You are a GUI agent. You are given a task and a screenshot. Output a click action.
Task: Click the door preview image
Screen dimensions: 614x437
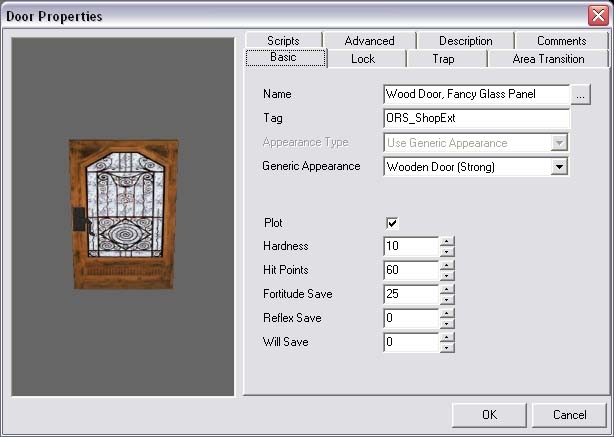[x=122, y=214]
